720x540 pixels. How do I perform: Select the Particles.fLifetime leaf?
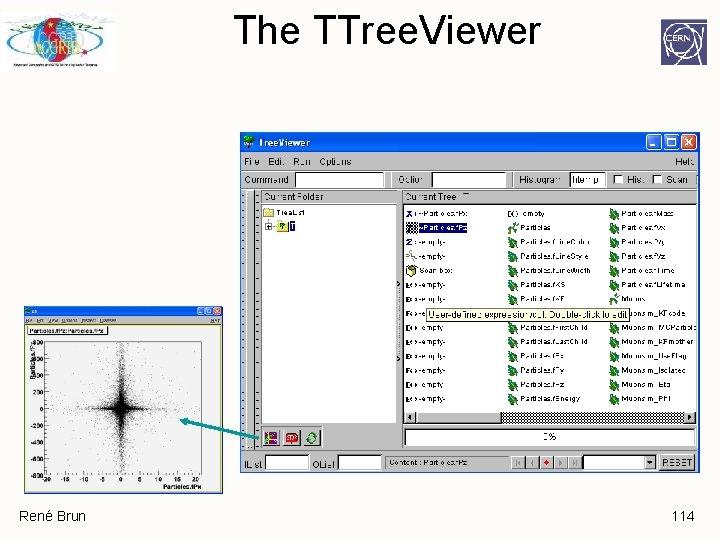coord(647,285)
